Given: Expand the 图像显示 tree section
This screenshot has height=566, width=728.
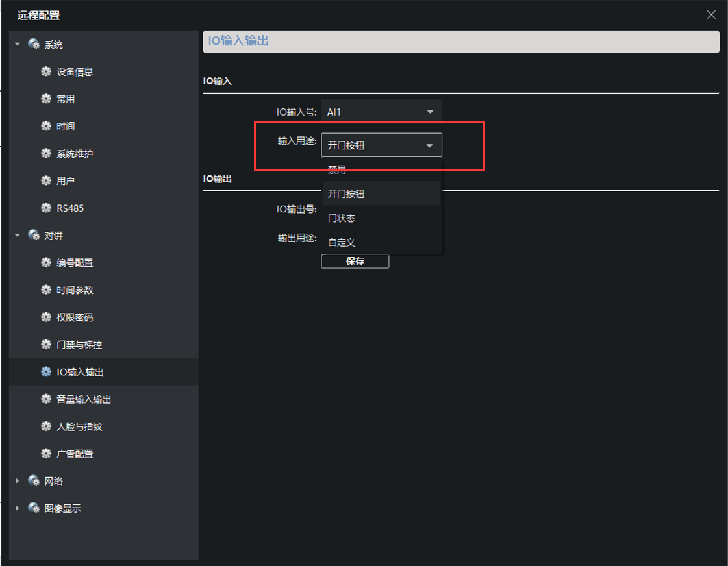Looking at the screenshot, I should click(x=18, y=508).
